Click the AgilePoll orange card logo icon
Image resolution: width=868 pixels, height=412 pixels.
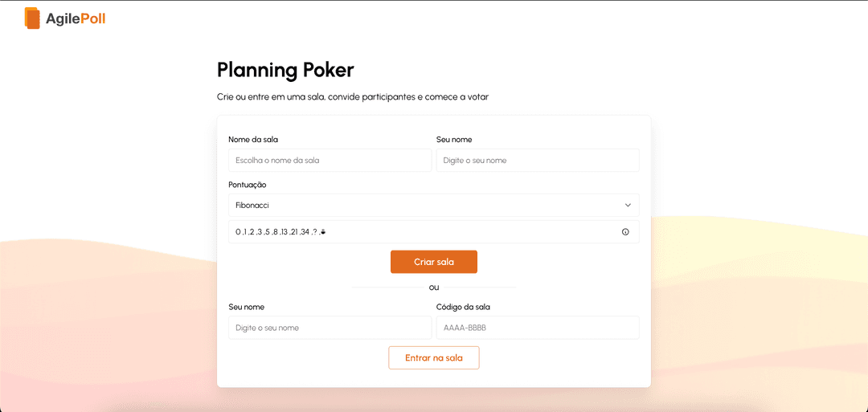pos(32,18)
